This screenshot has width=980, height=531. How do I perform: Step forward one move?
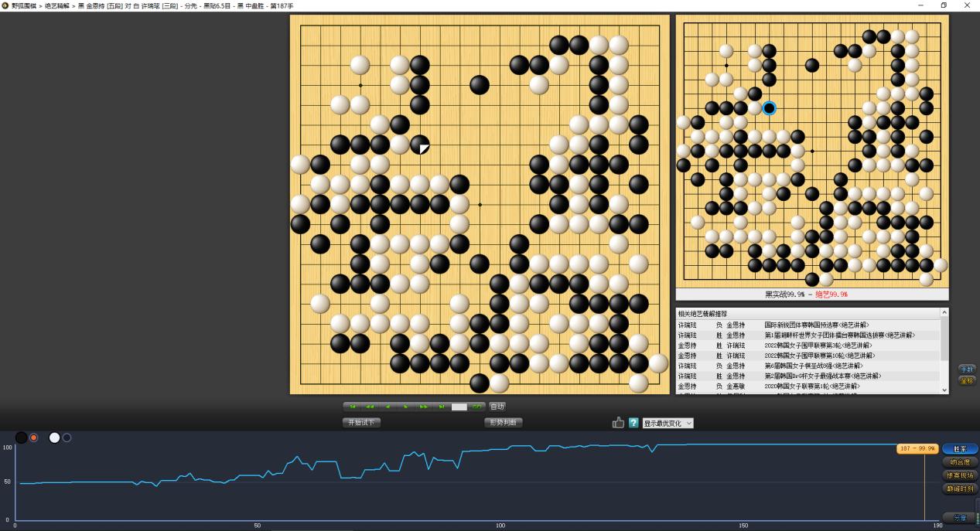[x=406, y=407]
